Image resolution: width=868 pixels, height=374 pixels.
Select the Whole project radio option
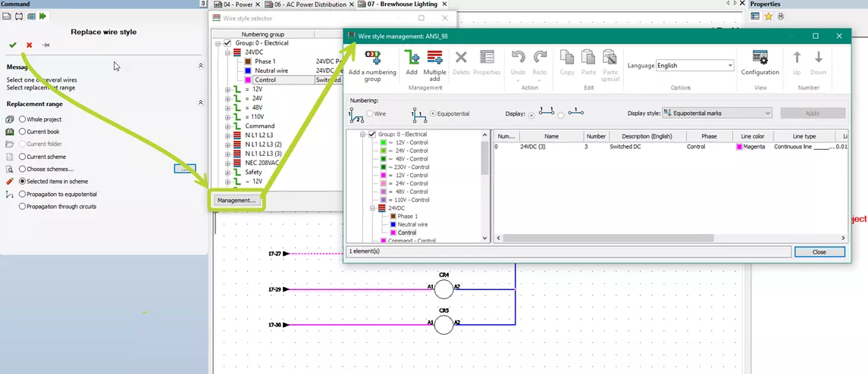(22, 120)
